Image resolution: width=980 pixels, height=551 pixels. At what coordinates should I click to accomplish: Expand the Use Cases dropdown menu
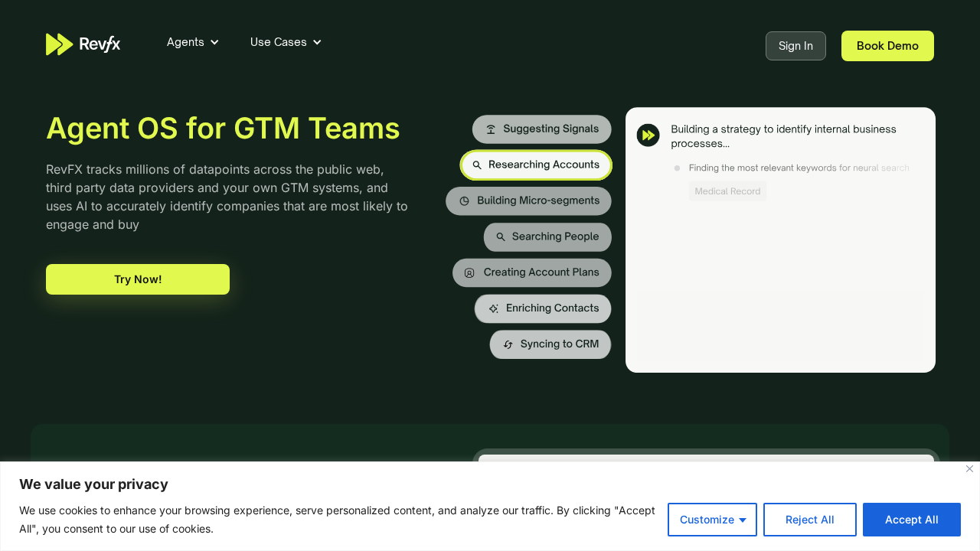click(x=286, y=42)
